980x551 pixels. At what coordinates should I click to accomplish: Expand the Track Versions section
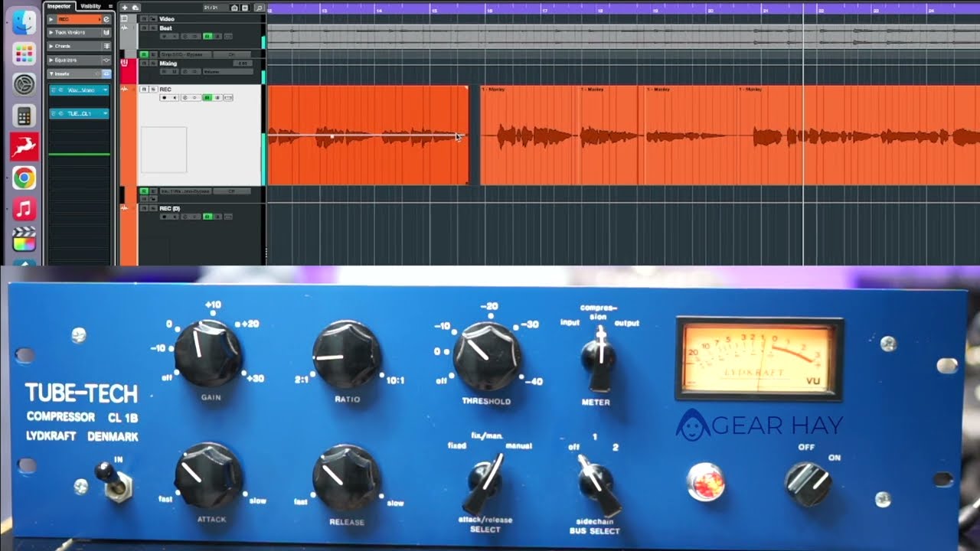[x=52, y=32]
